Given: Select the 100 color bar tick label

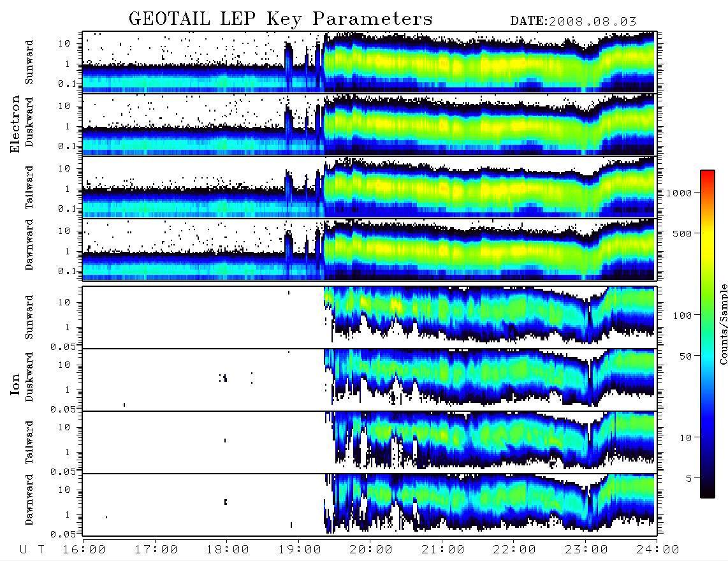Looking at the screenshot, I should tap(682, 316).
